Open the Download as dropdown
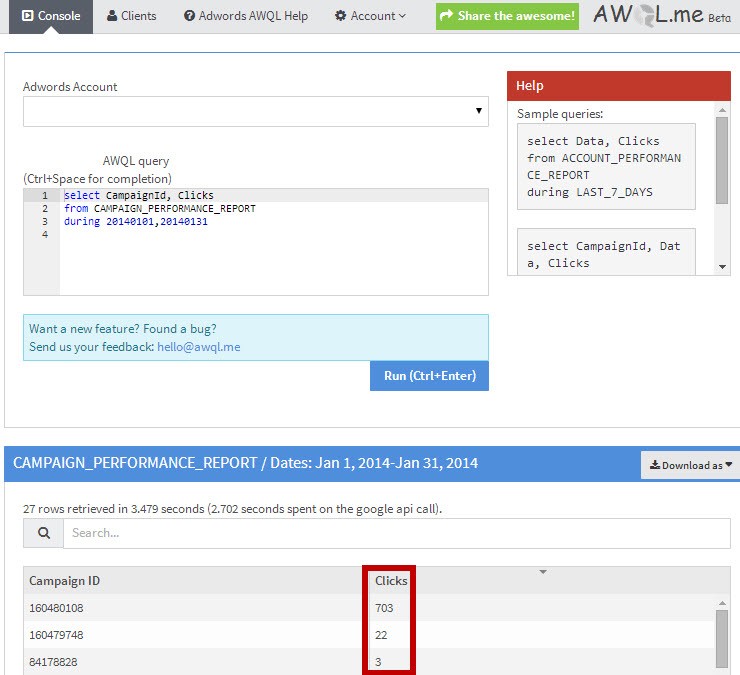This screenshot has height=675, width=740. pos(690,465)
